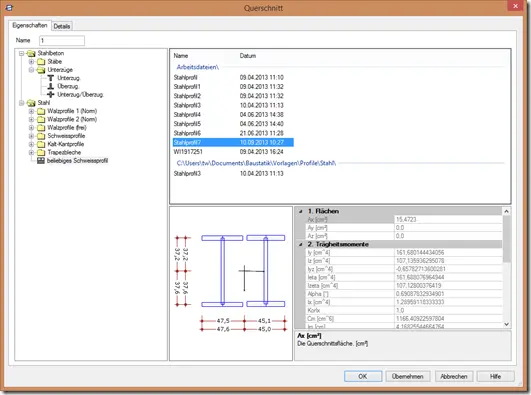Select the Korix property row
531x395 pixels.
click(404, 311)
